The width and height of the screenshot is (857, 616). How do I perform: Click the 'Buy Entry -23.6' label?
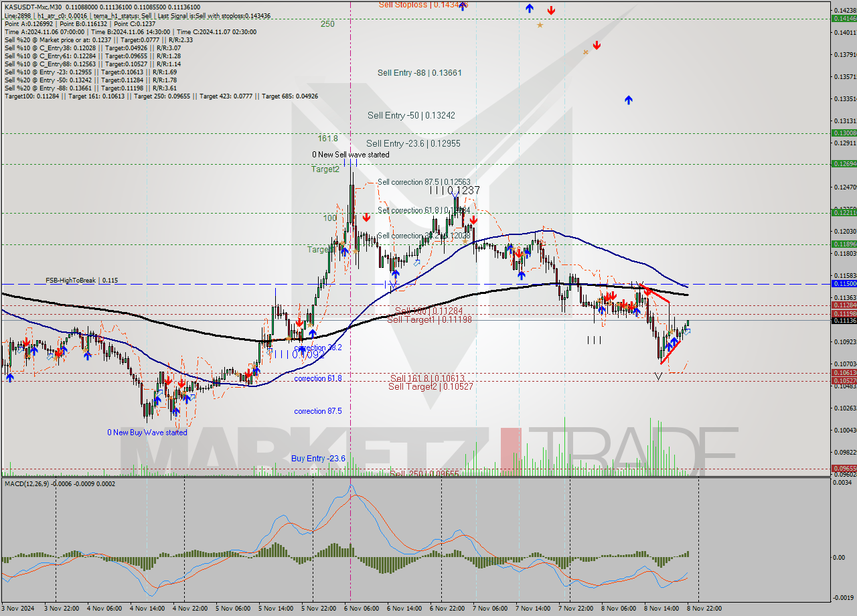pos(318,459)
